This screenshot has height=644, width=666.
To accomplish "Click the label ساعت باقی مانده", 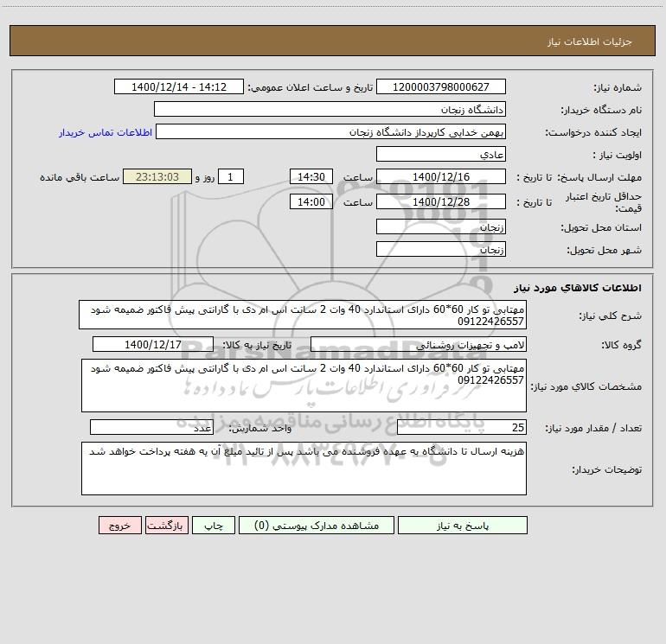I will pos(80,177).
